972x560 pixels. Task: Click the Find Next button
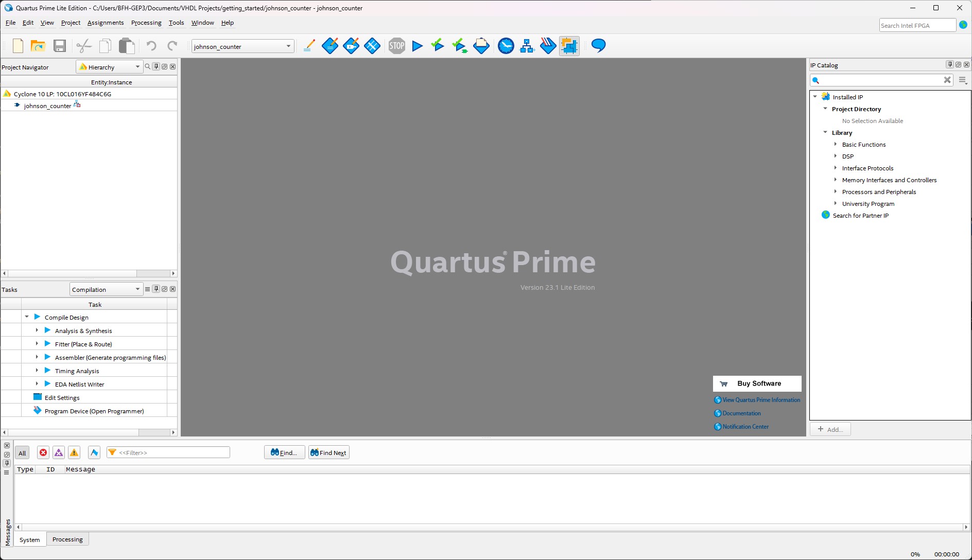pyautogui.click(x=328, y=452)
